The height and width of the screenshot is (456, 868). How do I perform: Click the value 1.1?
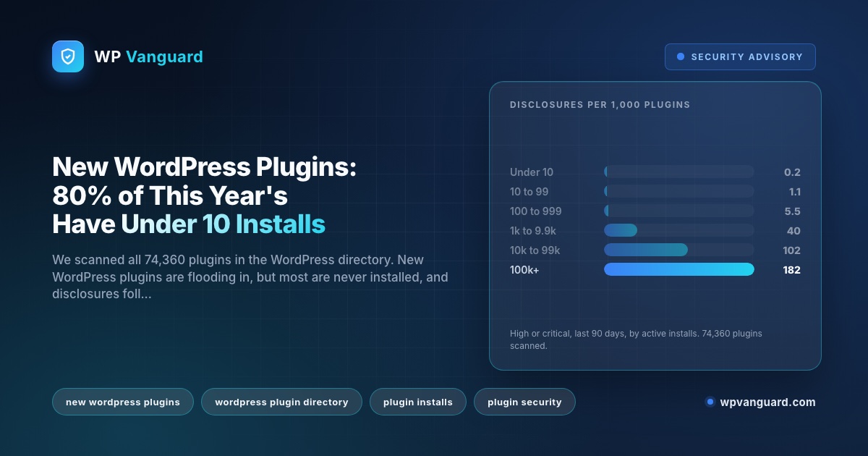pos(794,192)
